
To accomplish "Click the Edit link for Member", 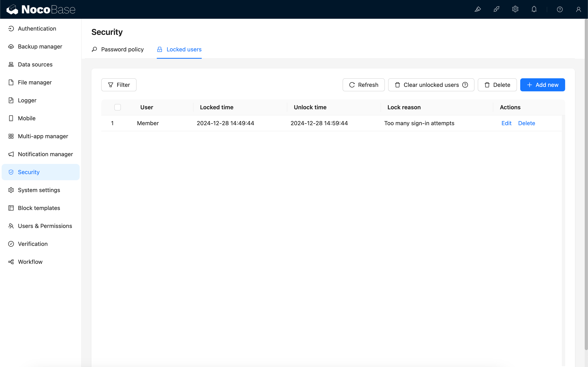I will (x=506, y=123).
